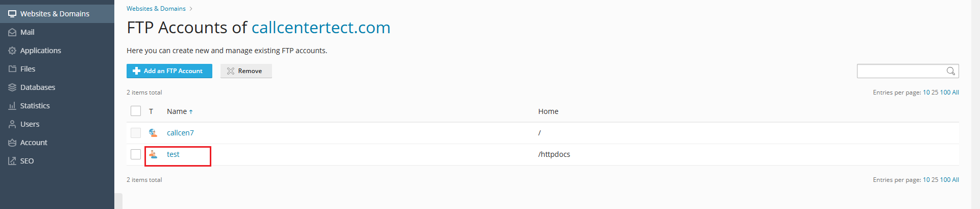This screenshot has height=209, width=980.
Task: Check the checkbox for the test account
Action: coord(136,154)
